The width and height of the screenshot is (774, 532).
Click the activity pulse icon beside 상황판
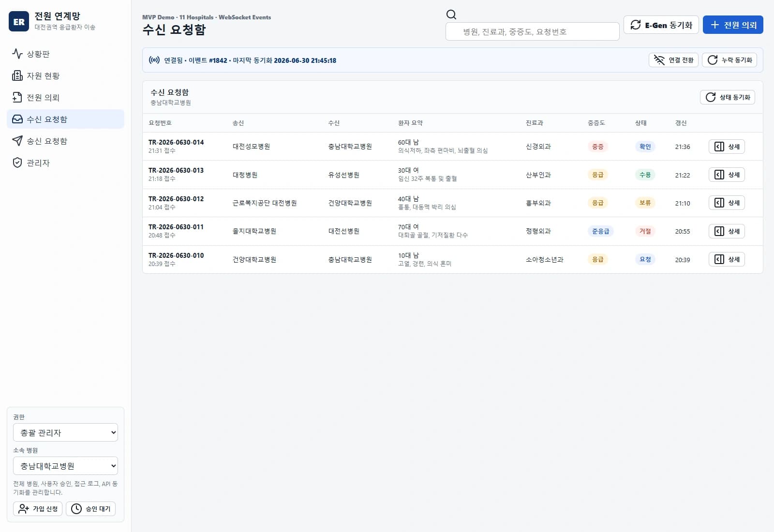point(17,54)
